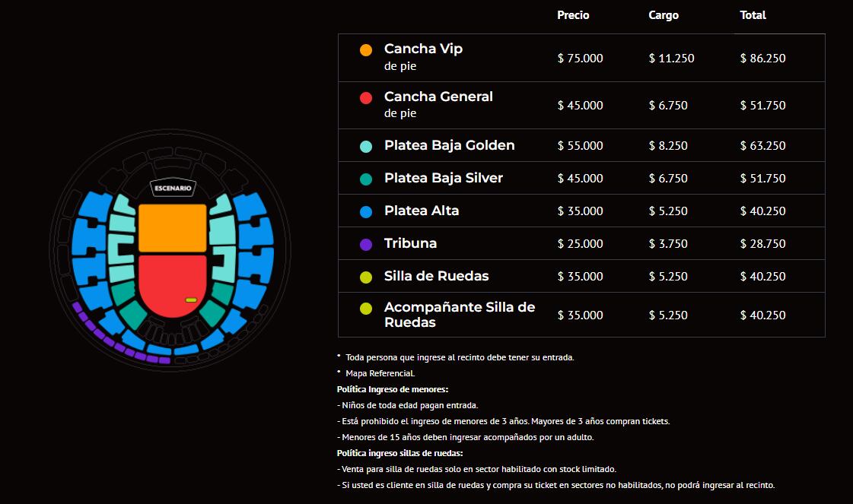
Task: Click the Silla de Ruedas legend dot
Action: coord(366,277)
